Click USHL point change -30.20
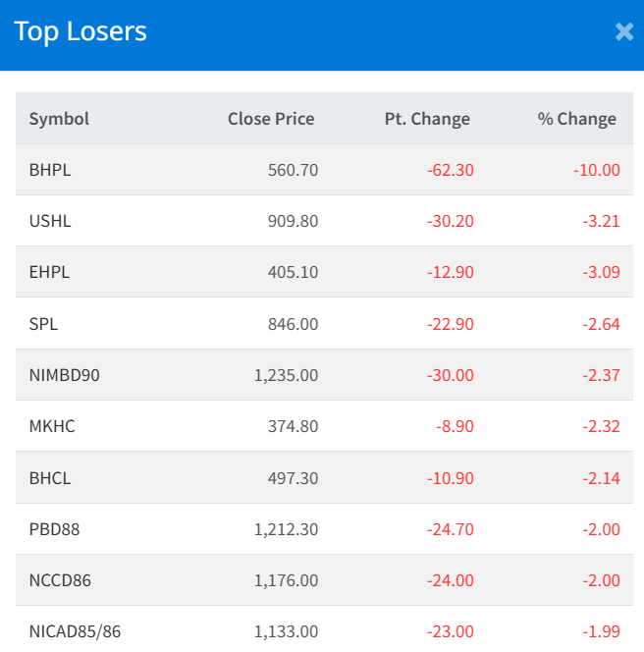Image resolution: width=644 pixels, height=652 pixels. coord(450,221)
